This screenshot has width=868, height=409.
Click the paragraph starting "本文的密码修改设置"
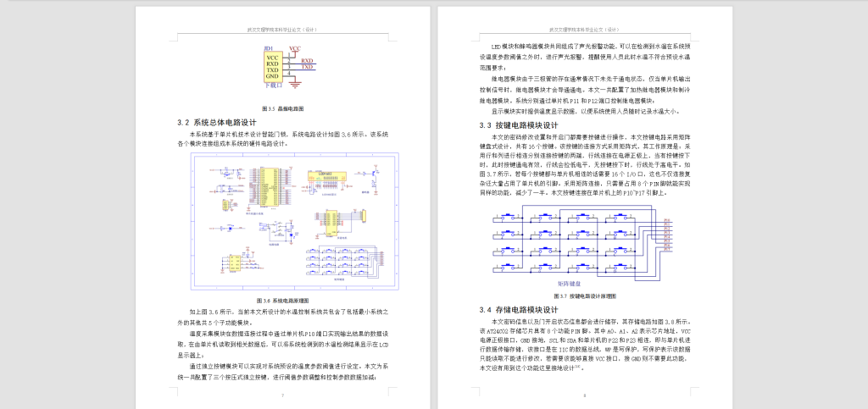tap(585, 165)
